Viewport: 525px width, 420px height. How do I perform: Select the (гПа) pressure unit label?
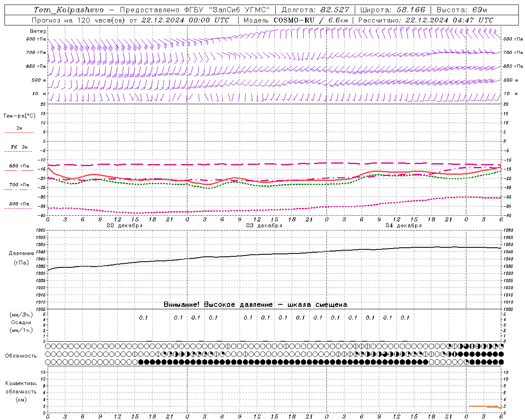click(21, 263)
